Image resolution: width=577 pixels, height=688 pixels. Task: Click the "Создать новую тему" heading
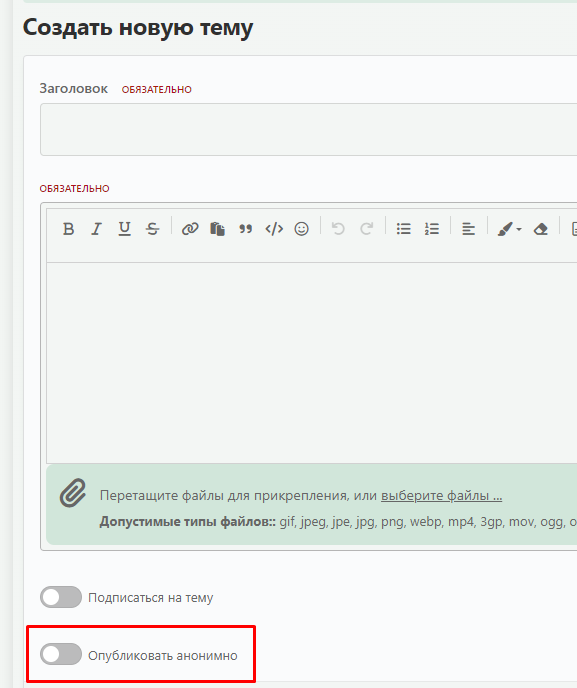(138, 28)
